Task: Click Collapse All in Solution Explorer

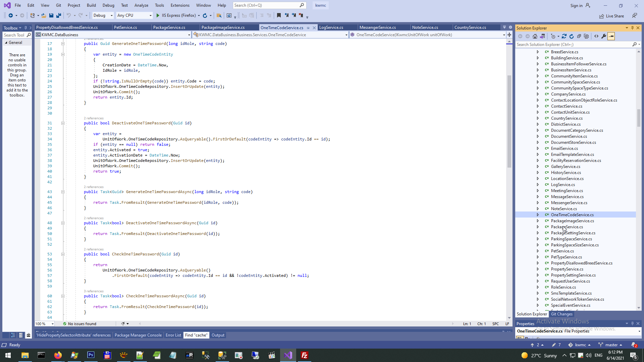Action: 579,36
